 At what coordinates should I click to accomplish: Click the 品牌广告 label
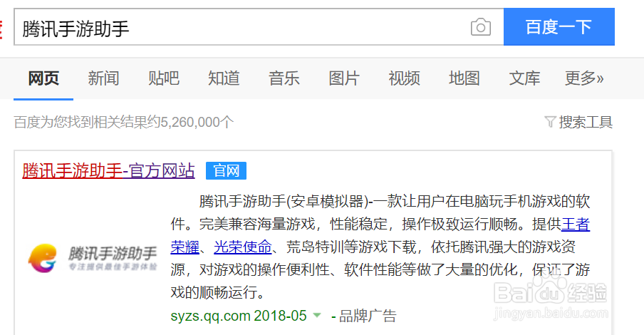tap(368, 316)
